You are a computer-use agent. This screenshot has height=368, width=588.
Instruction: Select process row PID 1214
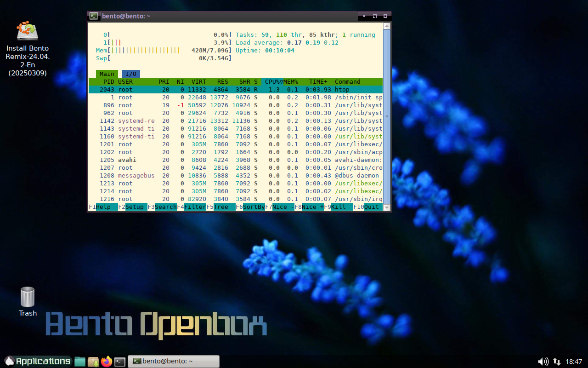click(x=236, y=191)
